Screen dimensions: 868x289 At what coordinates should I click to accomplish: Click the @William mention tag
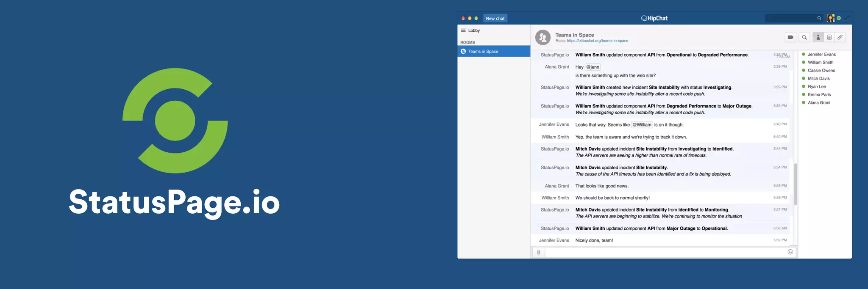pos(642,124)
